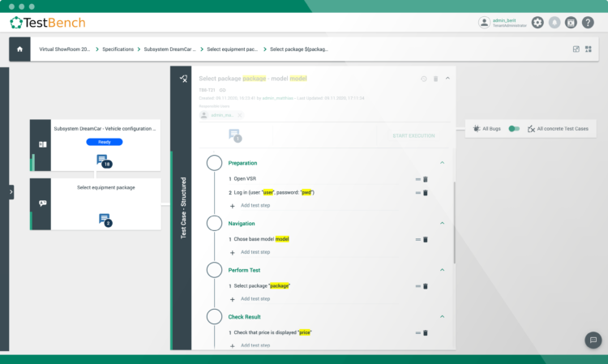The height and width of the screenshot is (364, 608).
Task: Delete the Chose base model step
Action: click(426, 240)
